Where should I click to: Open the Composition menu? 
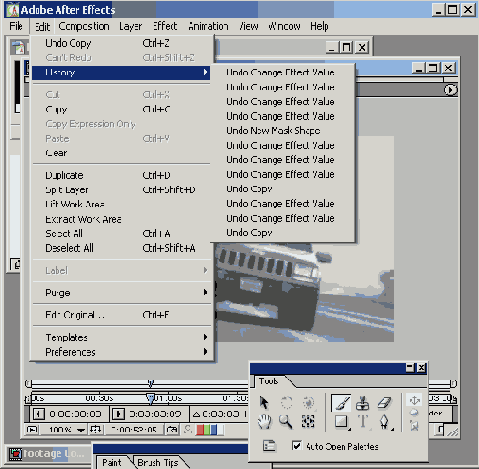pos(84,26)
